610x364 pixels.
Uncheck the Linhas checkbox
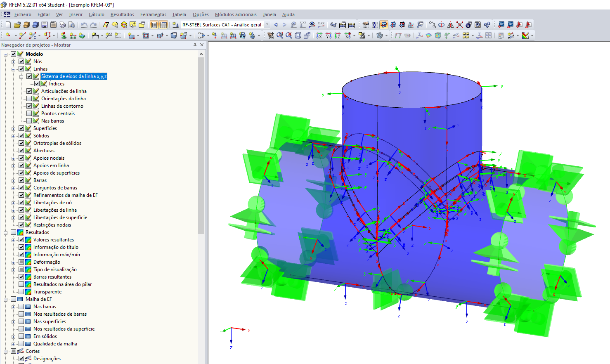point(21,69)
